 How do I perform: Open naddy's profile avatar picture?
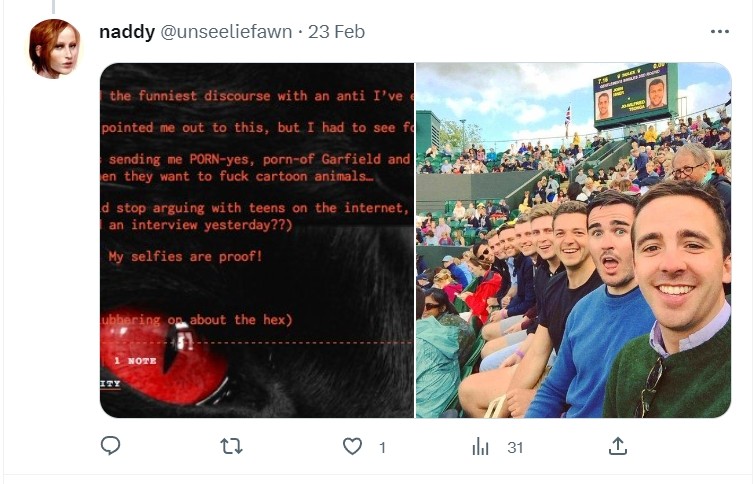[x=53, y=49]
